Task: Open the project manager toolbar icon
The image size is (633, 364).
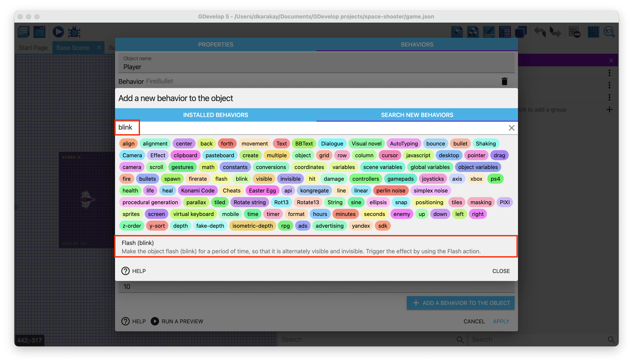Action: (x=24, y=32)
